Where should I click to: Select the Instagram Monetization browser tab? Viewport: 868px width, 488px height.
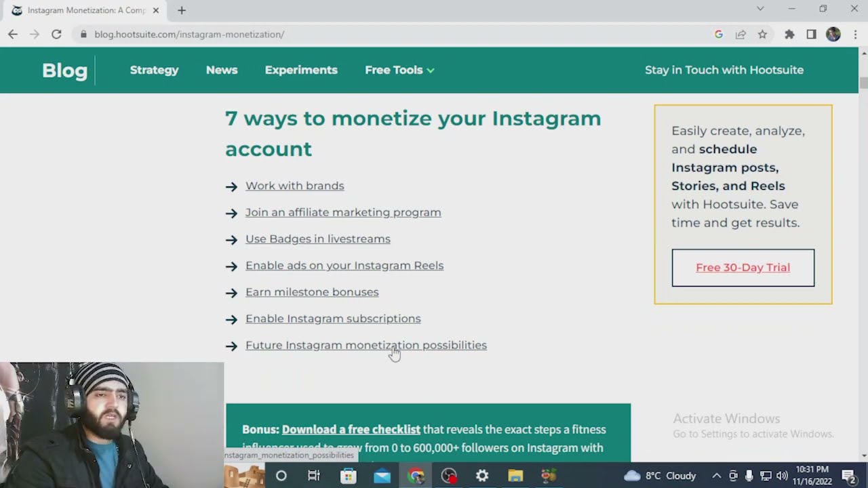[x=86, y=10]
